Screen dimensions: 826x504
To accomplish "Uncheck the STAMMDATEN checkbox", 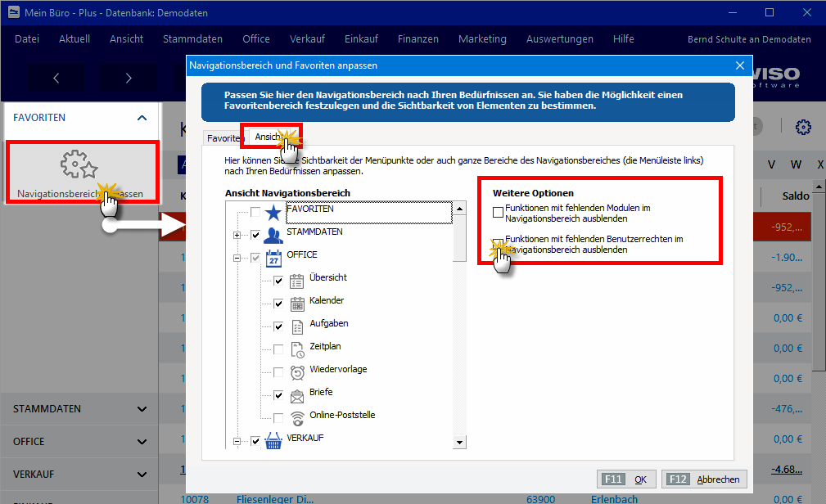I will (x=255, y=235).
